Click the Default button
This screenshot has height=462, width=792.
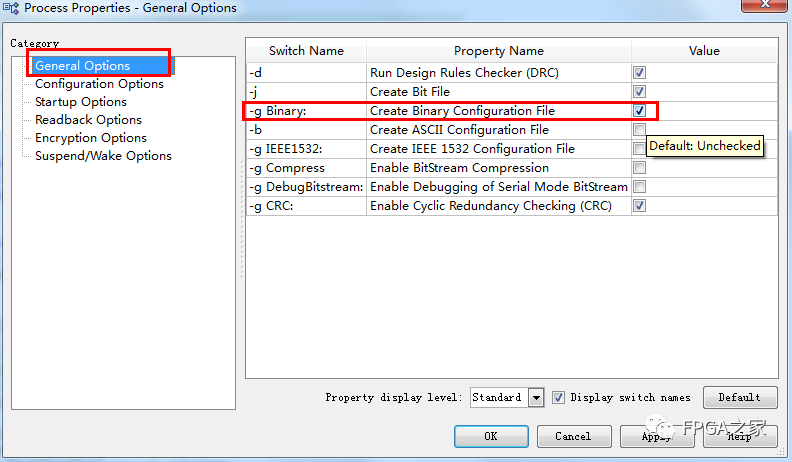[x=739, y=397]
